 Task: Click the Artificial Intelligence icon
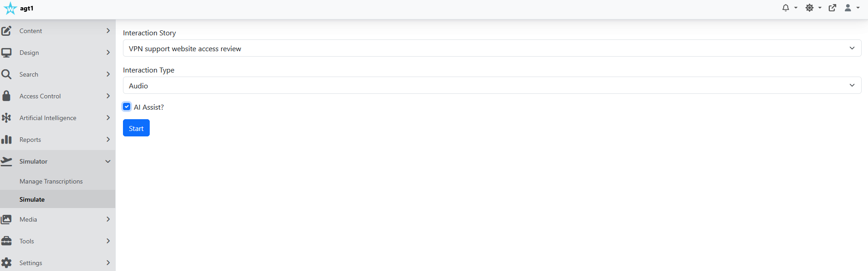6,118
